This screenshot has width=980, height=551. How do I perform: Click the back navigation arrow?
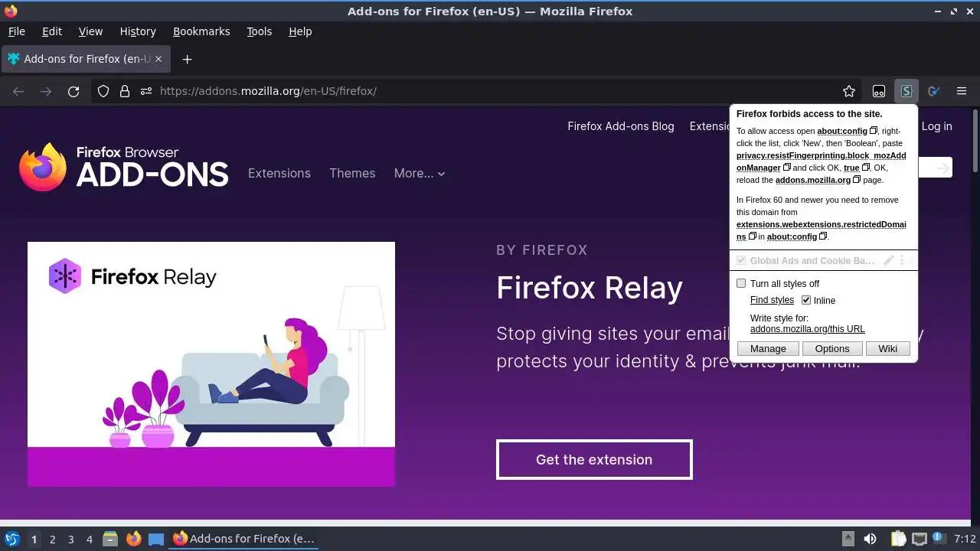(x=18, y=91)
